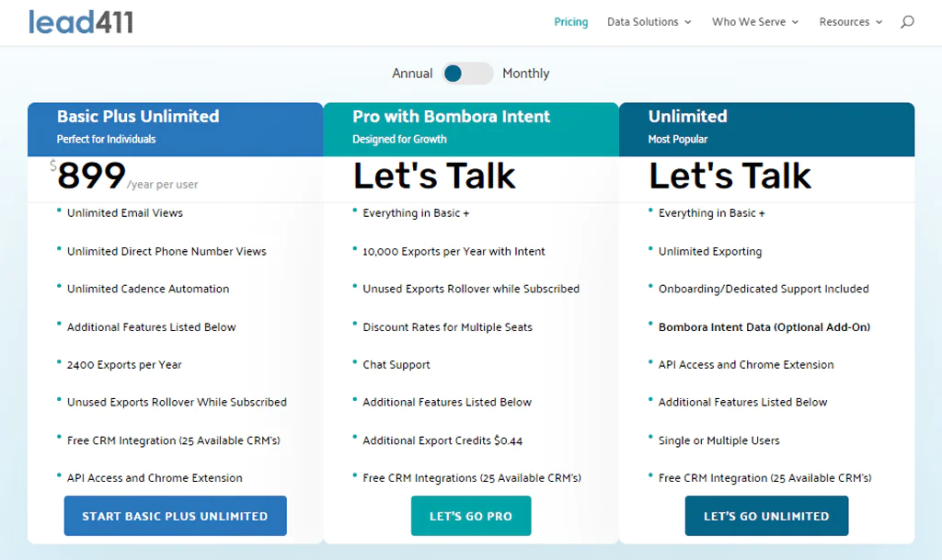942x560 pixels.
Task: Switch billing to Monthly
Action: coord(526,73)
